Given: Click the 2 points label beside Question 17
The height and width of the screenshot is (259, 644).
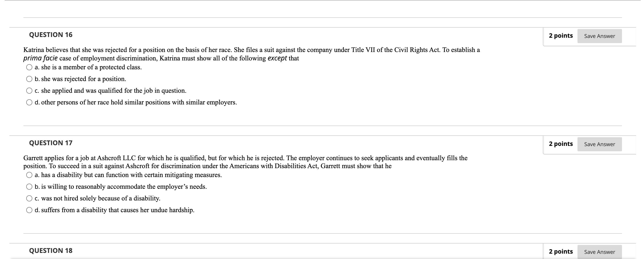Looking at the screenshot, I should click(x=561, y=144).
